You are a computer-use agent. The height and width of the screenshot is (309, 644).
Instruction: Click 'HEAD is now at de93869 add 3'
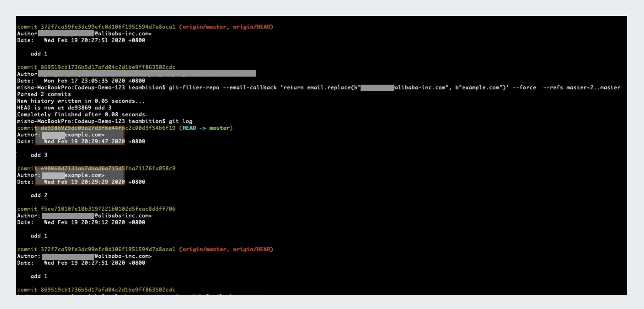pyautogui.click(x=64, y=108)
